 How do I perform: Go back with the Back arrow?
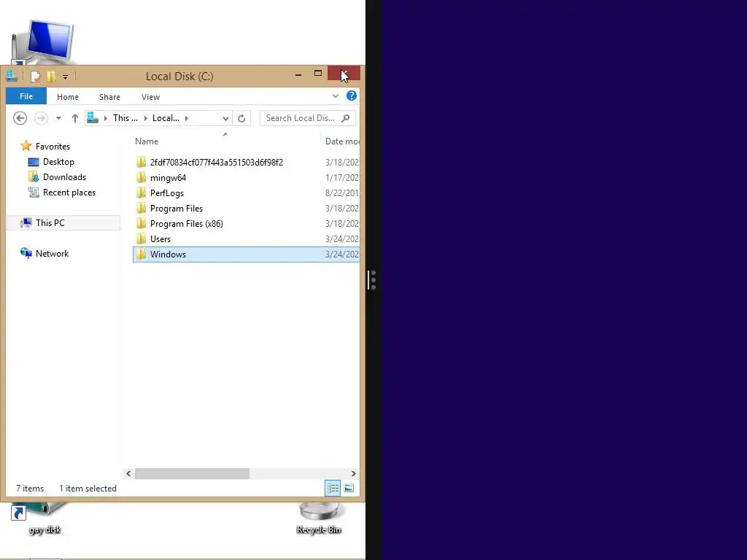(x=20, y=118)
